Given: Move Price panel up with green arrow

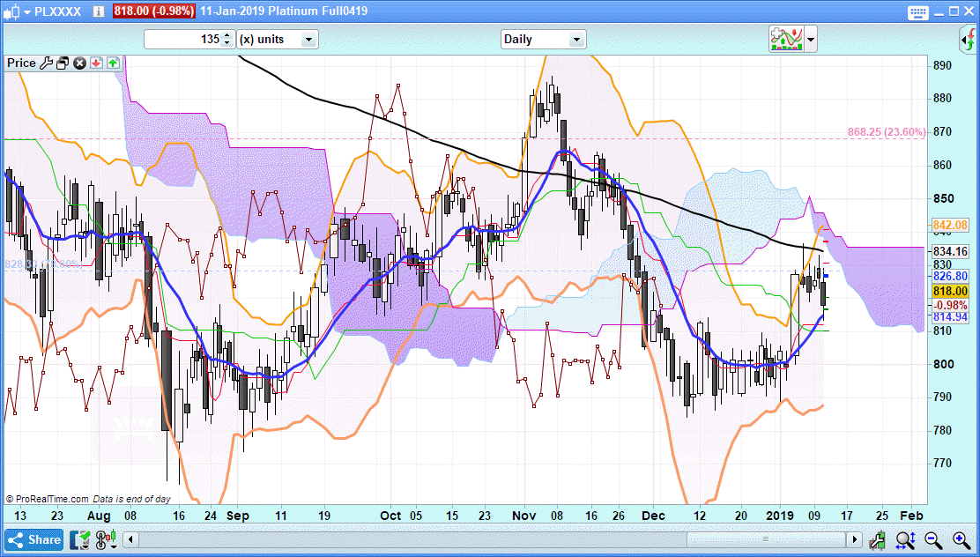Looking at the screenshot, I should pyautogui.click(x=113, y=63).
